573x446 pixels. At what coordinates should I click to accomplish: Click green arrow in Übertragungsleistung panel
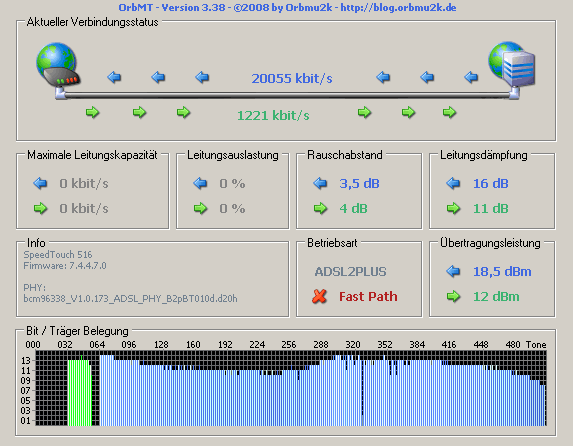[x=454, y=296]
